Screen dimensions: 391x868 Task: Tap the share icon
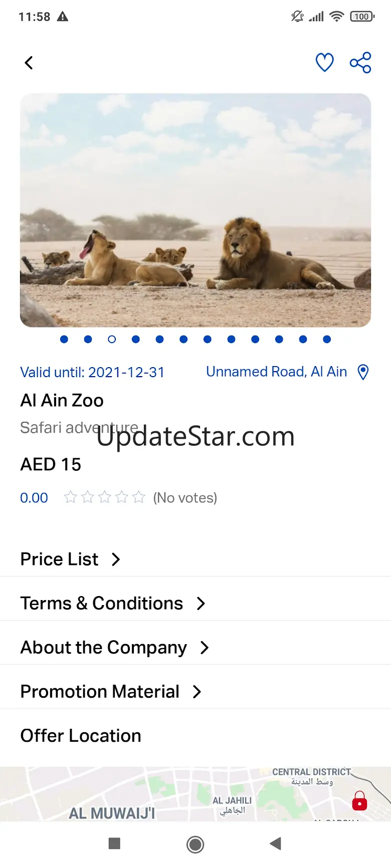click(x=360, y=63)
